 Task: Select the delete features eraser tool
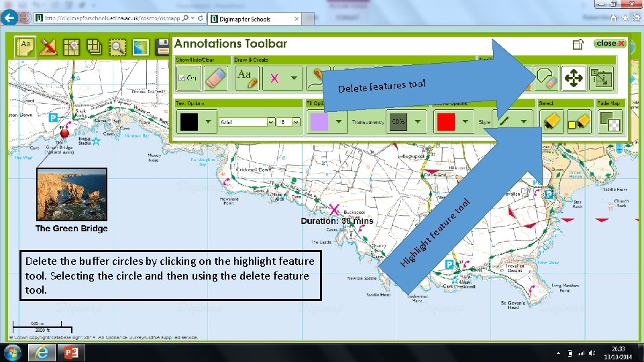547,78
